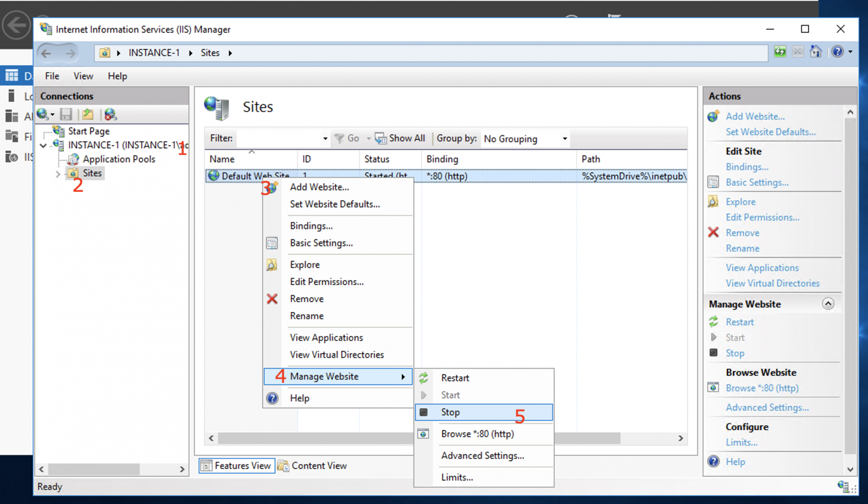Click the Help icon in context menu
Image resolution: width=868 pixels, height=504 pixels.
click(x=272, y=398)
